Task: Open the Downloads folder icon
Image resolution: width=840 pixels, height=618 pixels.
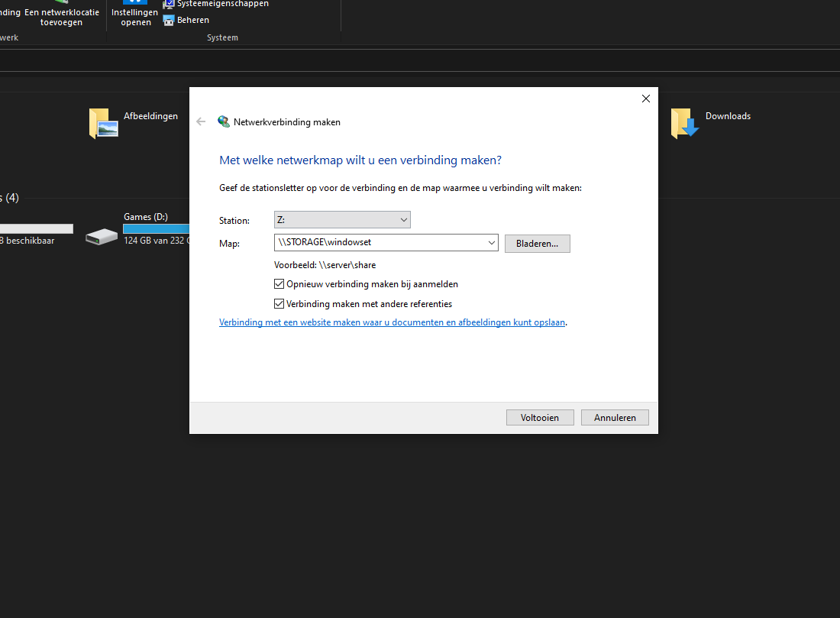Action: coord(685,123)
